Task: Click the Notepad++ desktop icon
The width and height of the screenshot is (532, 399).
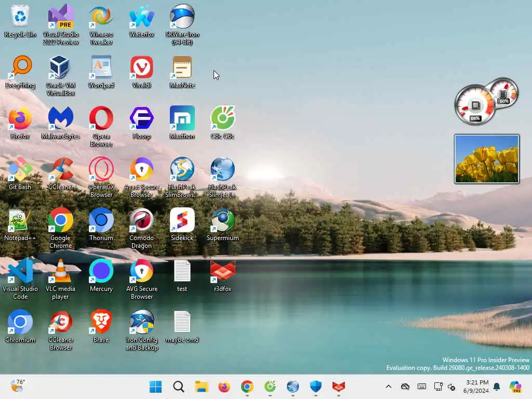Action: click(20, 225)
